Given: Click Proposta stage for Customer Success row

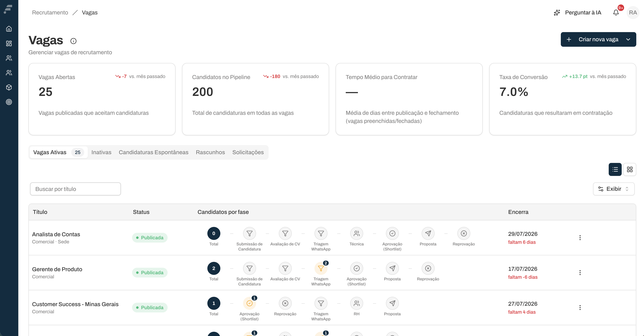Looking at the screenshot, I should click(392, 303).
